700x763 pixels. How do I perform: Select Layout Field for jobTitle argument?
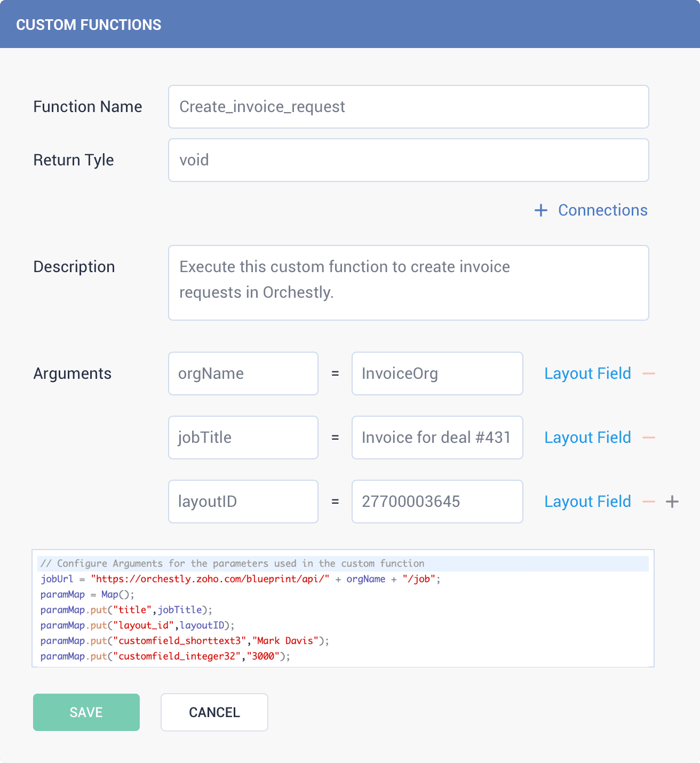coord(587,438)
